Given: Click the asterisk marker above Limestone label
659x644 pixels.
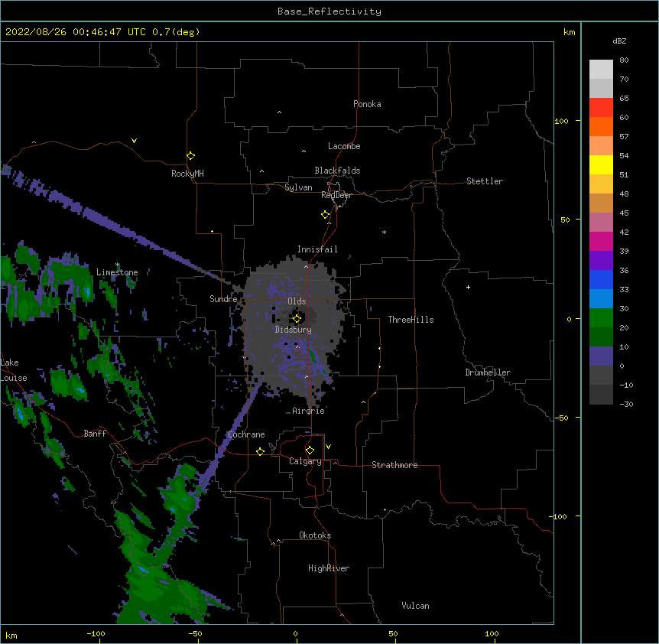Looking at the screenshot, I should 118,265.
